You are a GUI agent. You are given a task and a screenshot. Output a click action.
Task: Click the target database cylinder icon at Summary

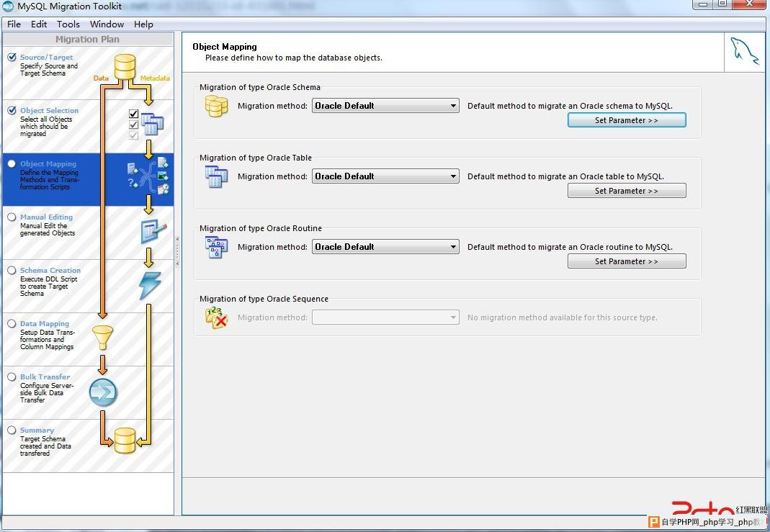(125, 441)
